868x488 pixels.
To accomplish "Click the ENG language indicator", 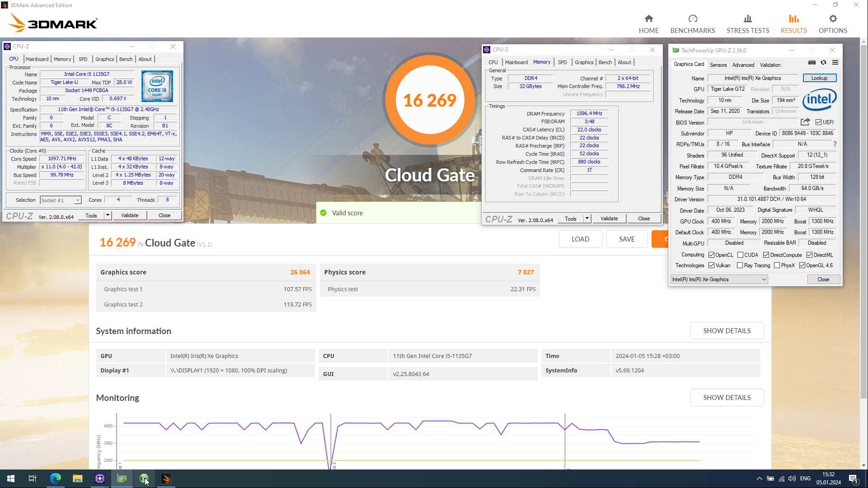I will pos(805,479).
